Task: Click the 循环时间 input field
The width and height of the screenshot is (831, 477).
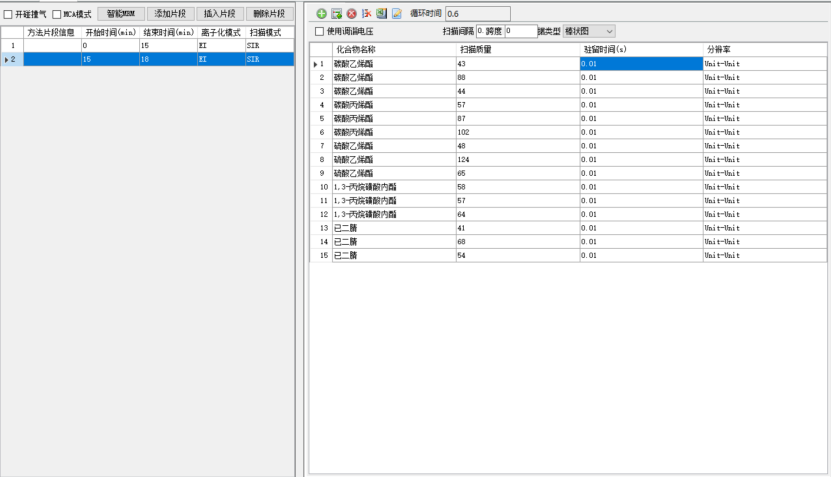Action: point(477,14)
